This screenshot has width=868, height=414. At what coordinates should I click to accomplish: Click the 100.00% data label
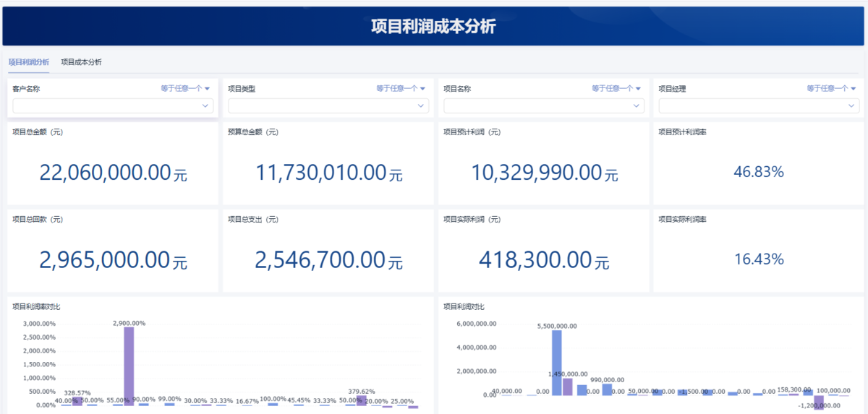click(x=273, y=399)
